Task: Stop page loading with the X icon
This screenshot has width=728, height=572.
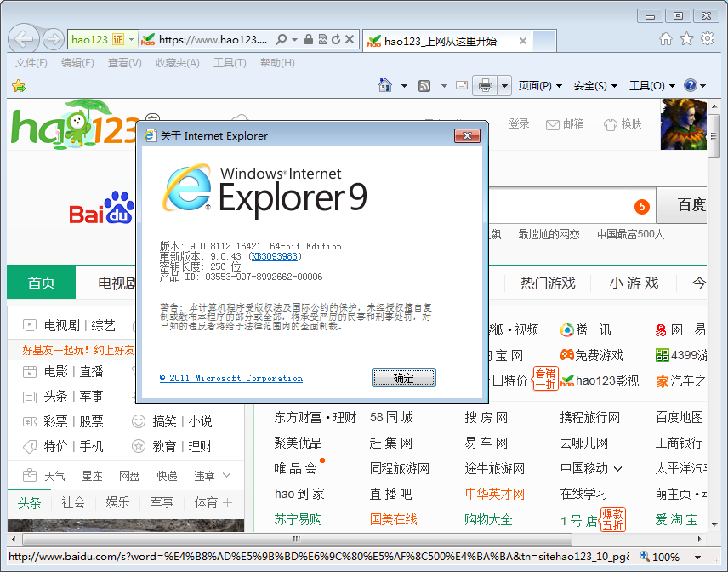Action: [350, 39]
